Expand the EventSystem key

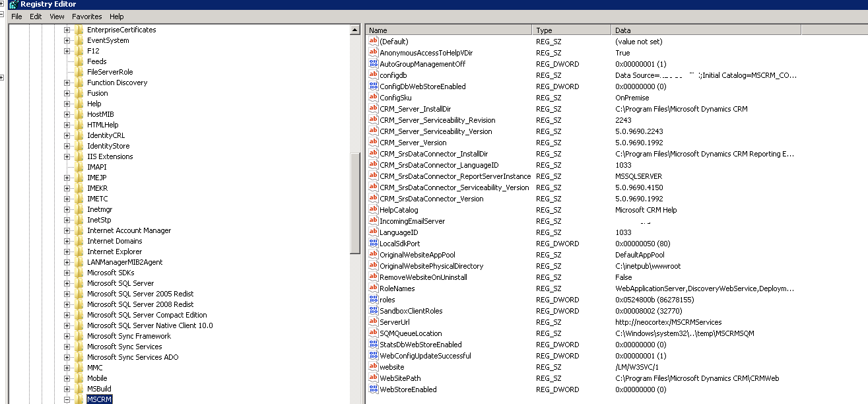point(67,40)
